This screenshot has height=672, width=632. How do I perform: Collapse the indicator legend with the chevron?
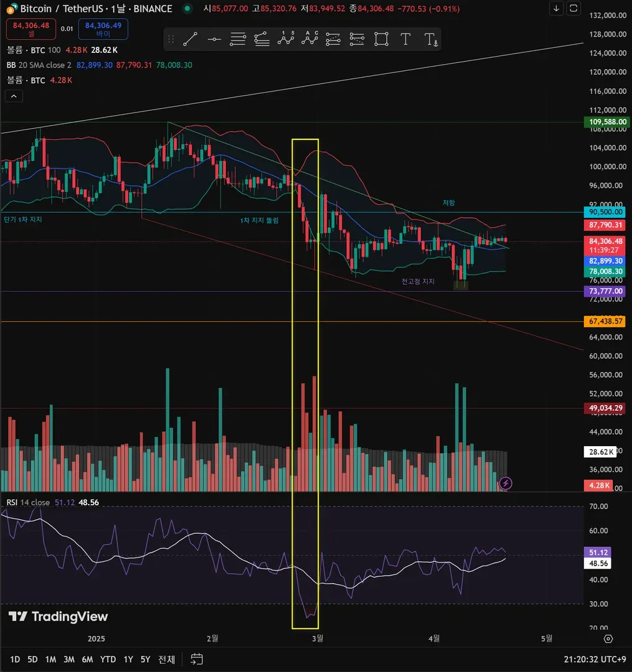[14, 96]
